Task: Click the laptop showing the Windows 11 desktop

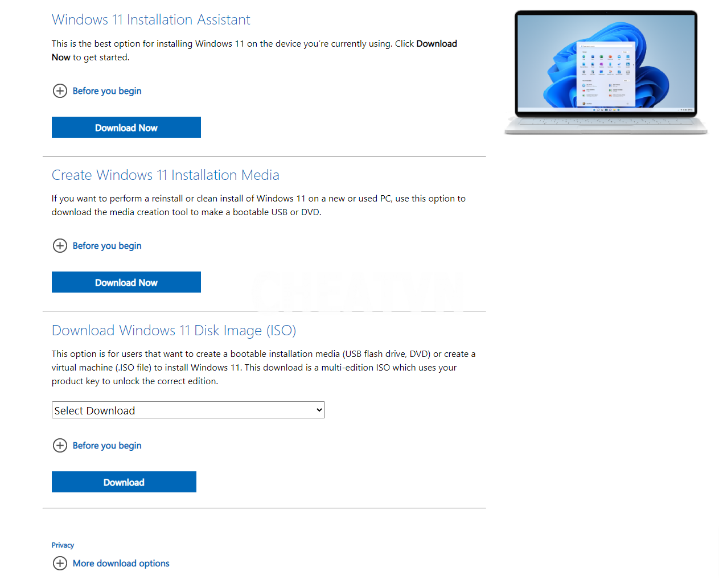Action: click(605, 68)
